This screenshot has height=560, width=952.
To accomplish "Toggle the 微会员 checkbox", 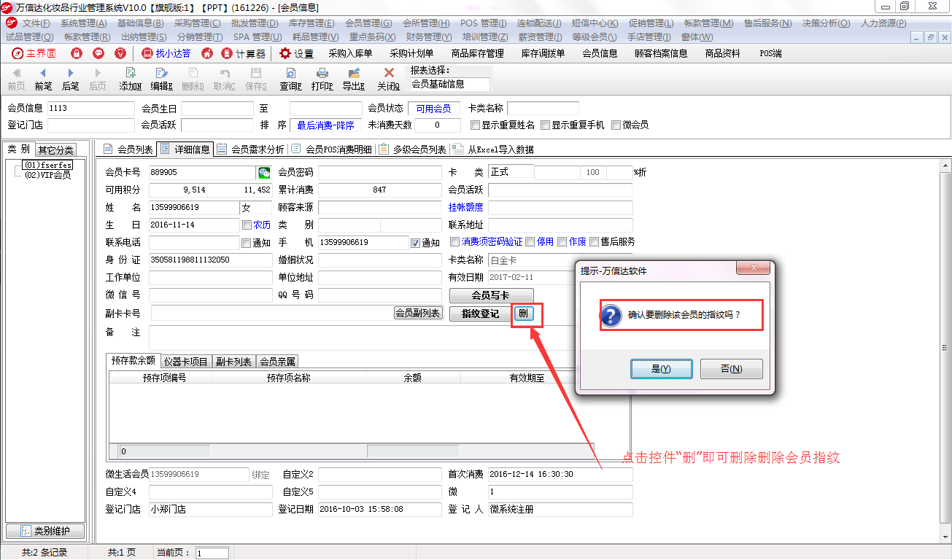I will click(x=616, y=125).
